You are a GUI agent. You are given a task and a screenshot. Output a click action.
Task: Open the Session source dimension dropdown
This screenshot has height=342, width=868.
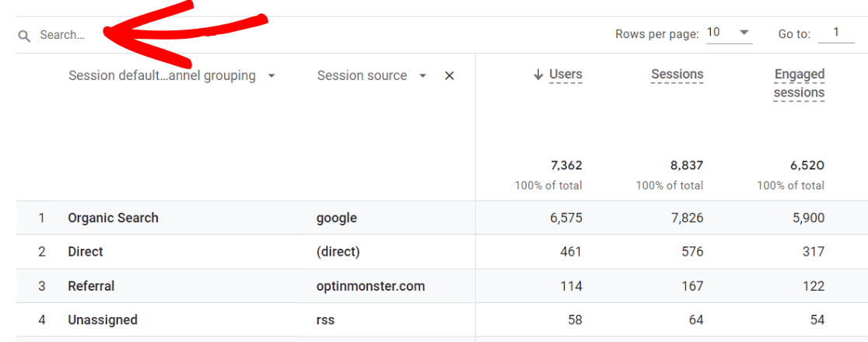422,76
